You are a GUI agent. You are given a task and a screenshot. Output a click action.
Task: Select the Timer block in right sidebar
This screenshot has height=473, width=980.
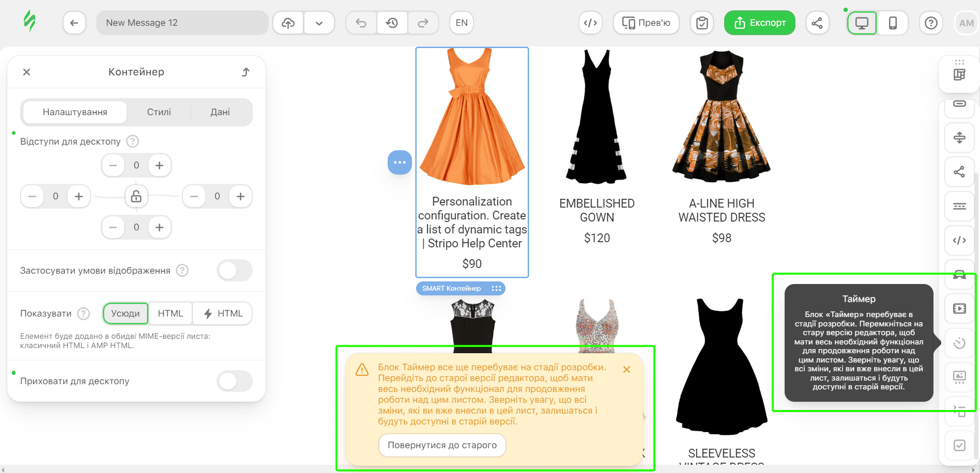point(959,343)
